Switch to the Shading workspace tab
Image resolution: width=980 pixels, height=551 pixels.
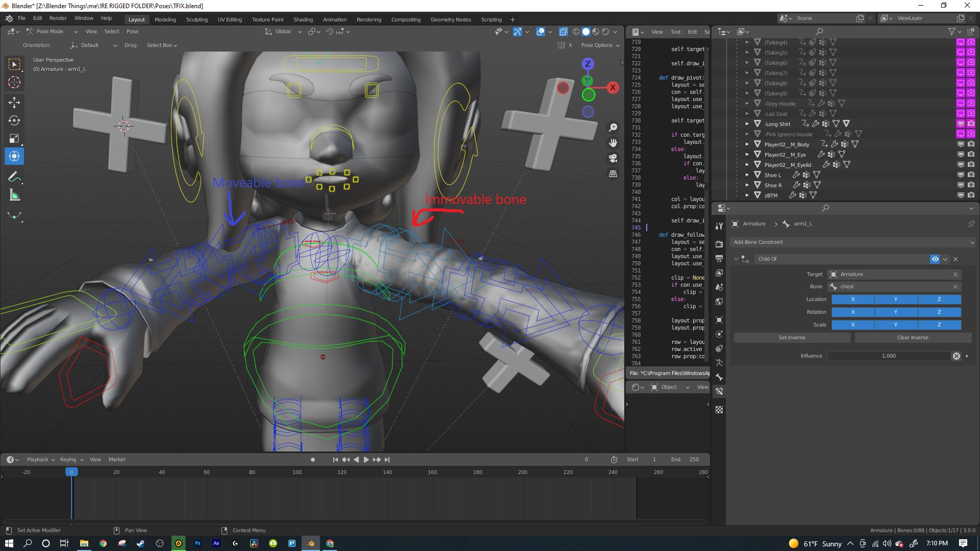click(x=303, y=19)
